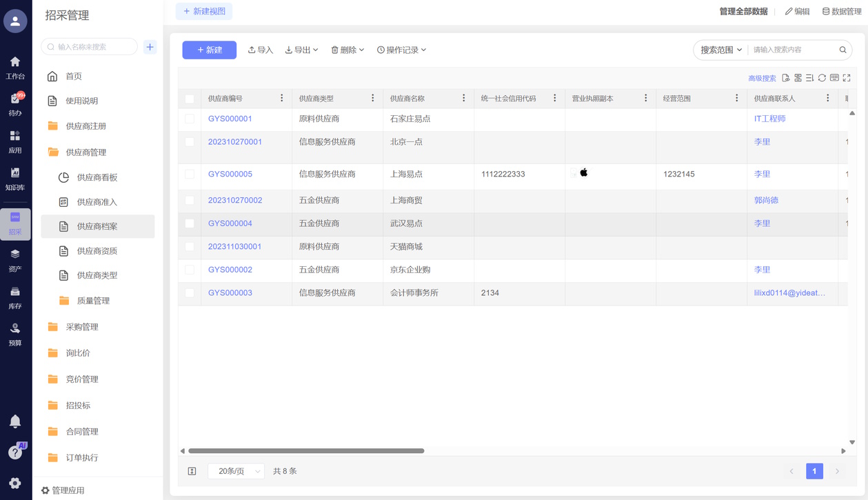
Task: Select all rows with the header checkbox
Action: click(190, 99)
